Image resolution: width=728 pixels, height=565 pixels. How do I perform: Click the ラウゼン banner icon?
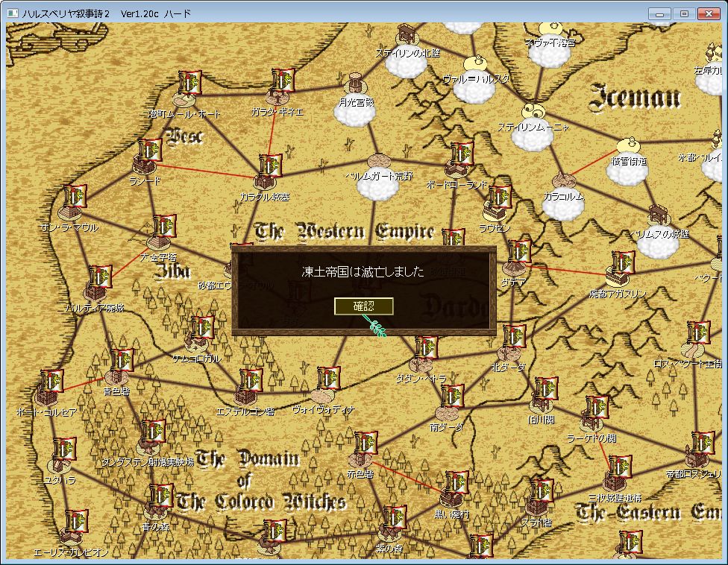coord(500,198)
